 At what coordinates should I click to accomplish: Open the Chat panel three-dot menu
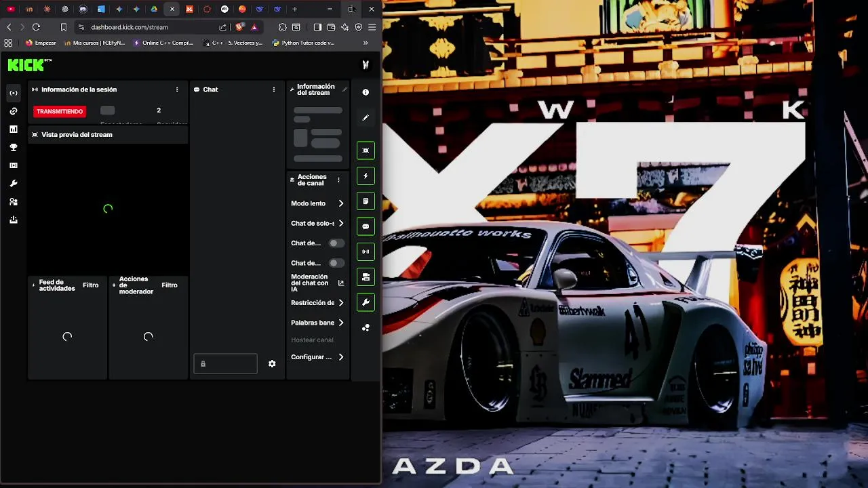pos(274,89)
